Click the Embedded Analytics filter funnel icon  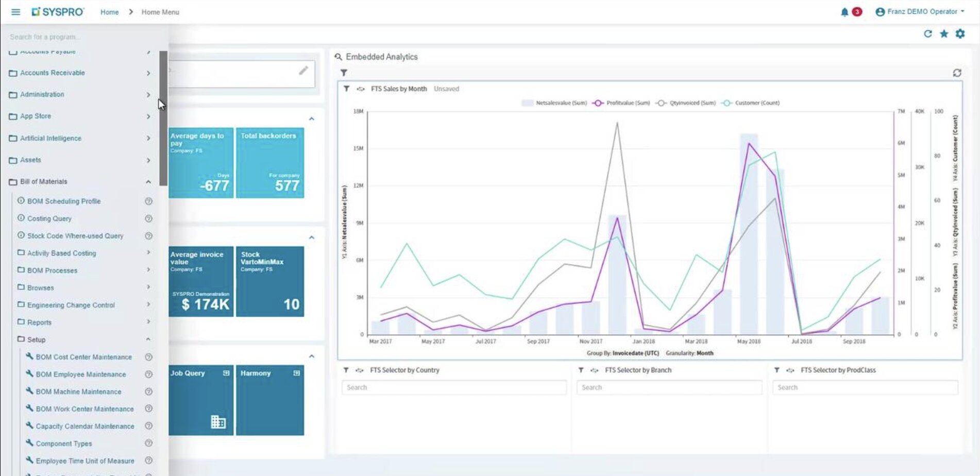click(x=344, y=73)
